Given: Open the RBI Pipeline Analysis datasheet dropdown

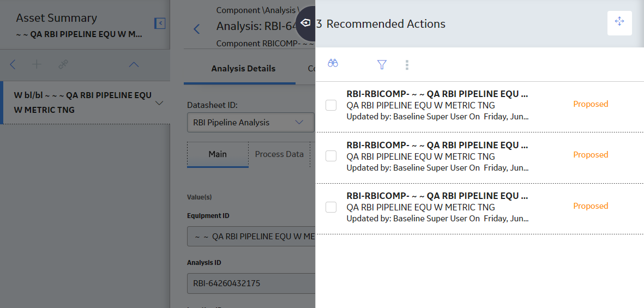Looking at the screenshot, I should tap(251, 122).
